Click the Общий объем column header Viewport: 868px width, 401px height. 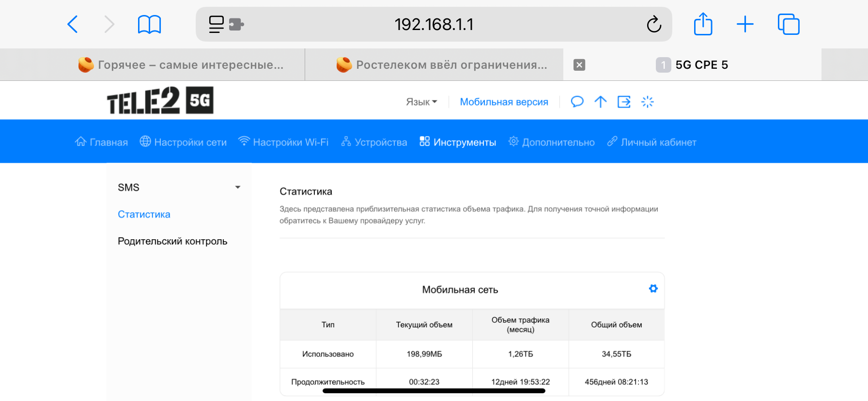click(x=617, y=324)
